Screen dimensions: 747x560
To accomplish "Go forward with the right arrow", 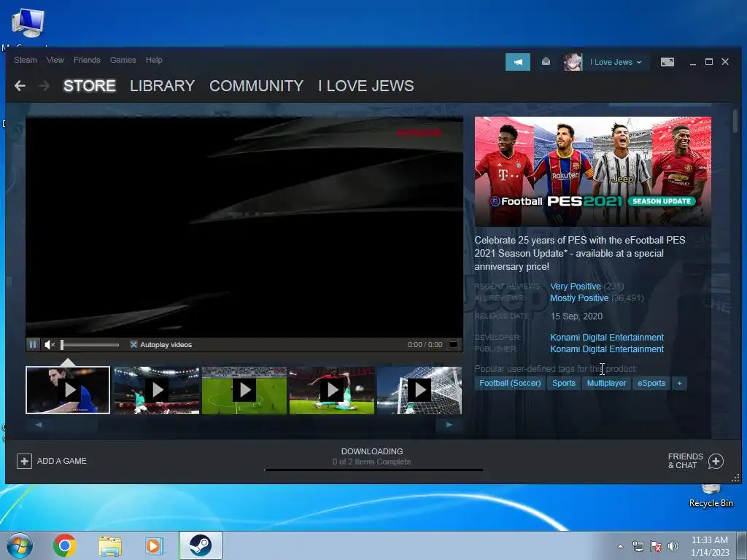I will pyautogui.click(x=44, y=86).
